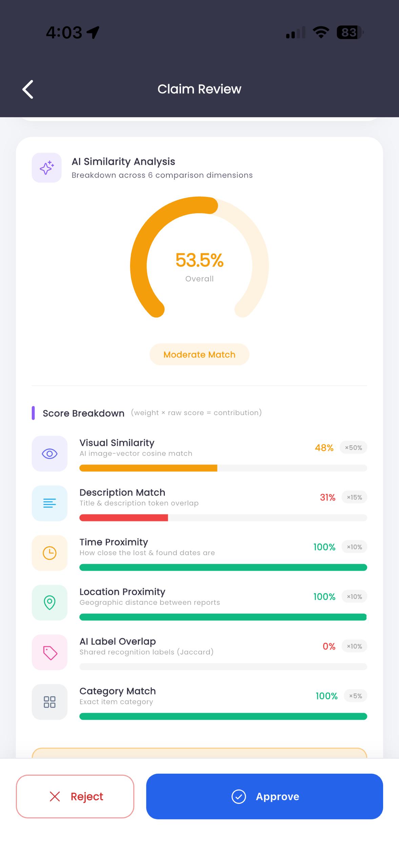Tap the back arrow in header

[28, 89]
